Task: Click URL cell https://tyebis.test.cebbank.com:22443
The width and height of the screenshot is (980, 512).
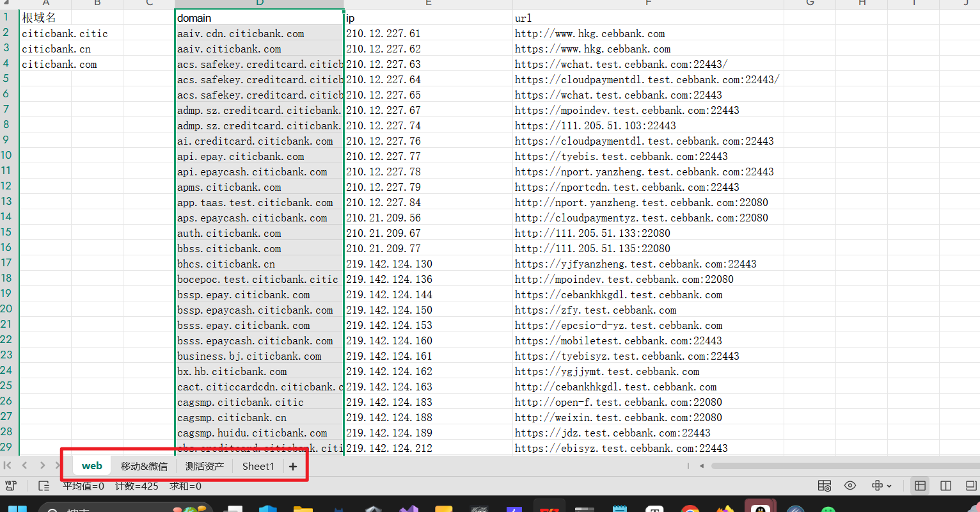Action: 648,156
